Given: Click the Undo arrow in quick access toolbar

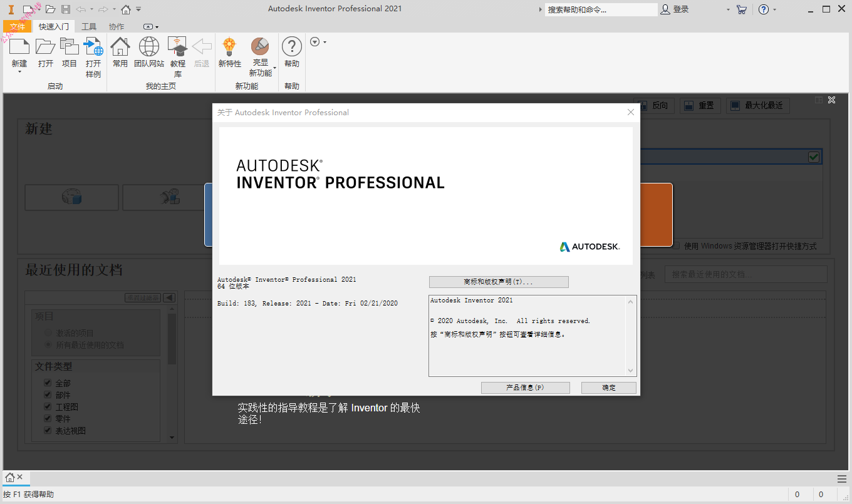Looking at the screenshot, I should click(81, 9).
